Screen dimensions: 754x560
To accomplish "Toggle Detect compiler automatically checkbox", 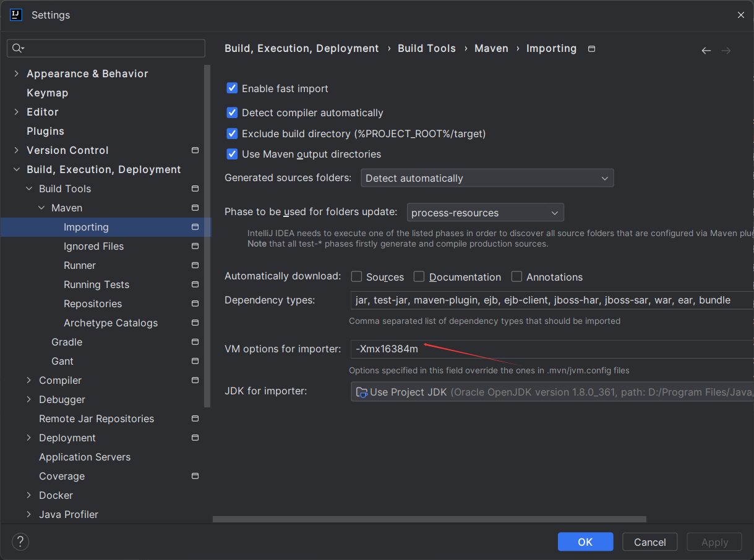I will [232, 112].
